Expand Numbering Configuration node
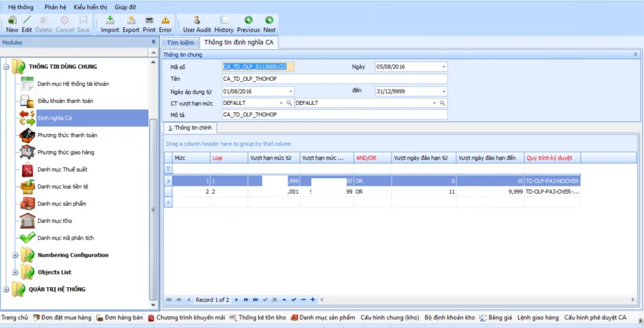Viewport: 644px width, 328px height. click(x=15, y=255)
